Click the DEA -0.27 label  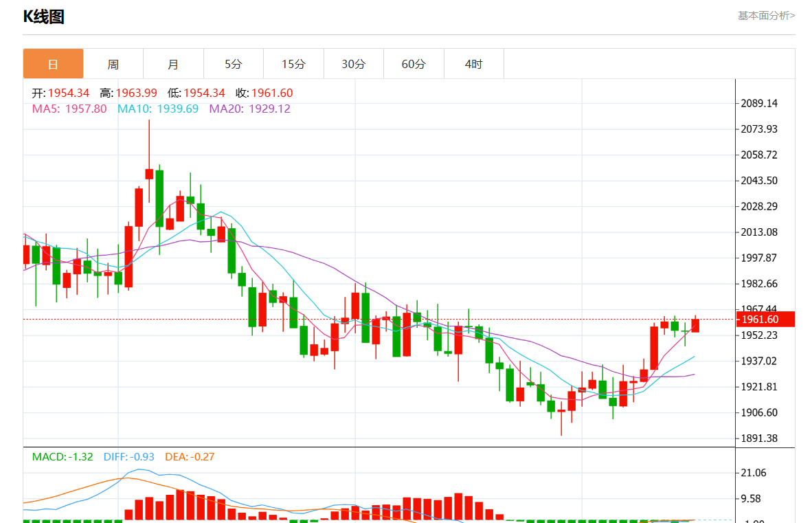tap(190, 457)
